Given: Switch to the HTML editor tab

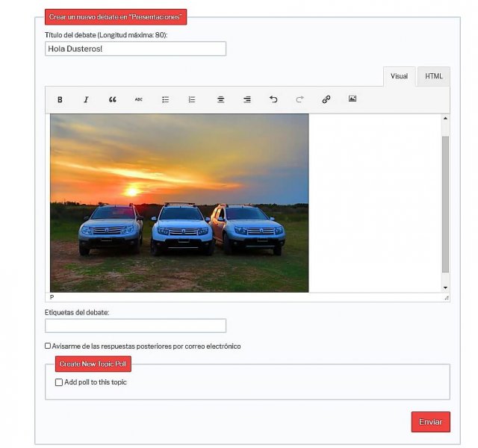Looking at the screenshot, I should (x=433, y=76).
